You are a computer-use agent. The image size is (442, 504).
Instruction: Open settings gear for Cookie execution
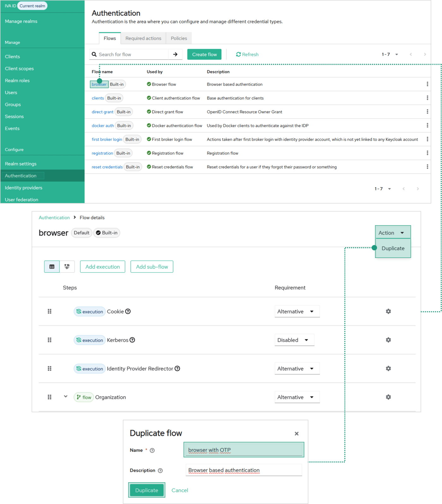[x=388, y=311]
